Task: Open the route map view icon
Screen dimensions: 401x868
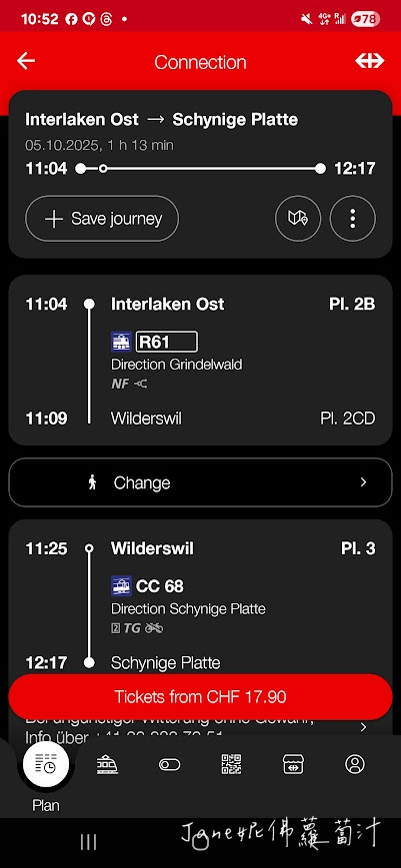Action: click(x=298, y=219)
